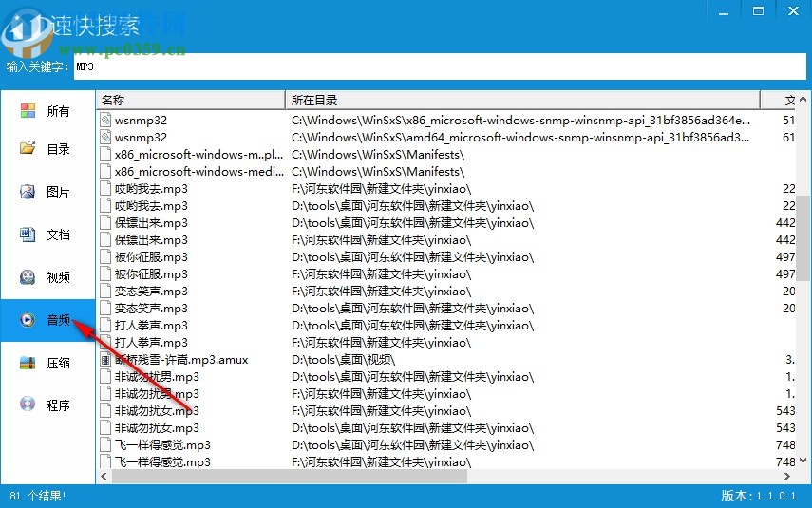Click x86_microsoft-windows-snmp-winsnmp-api directory path

520,121
